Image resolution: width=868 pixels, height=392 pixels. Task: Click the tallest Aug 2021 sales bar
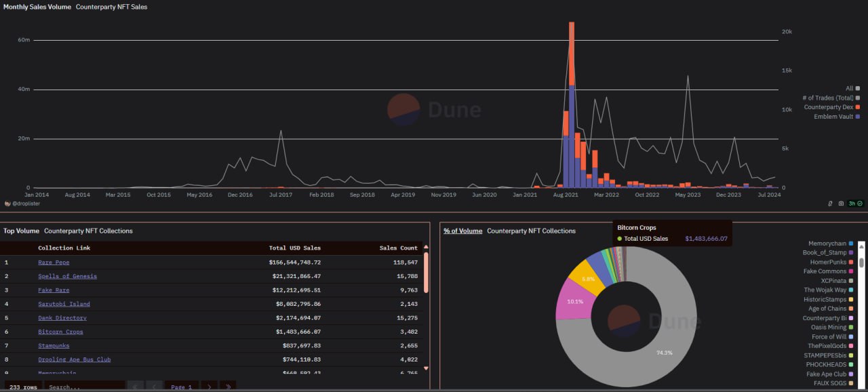(572, 104)
